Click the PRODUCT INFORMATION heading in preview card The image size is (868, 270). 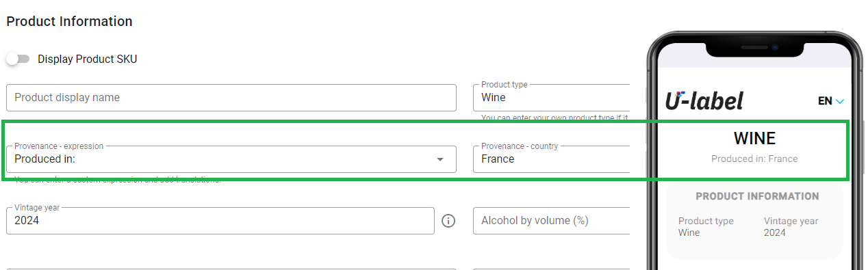coord(757,196)
